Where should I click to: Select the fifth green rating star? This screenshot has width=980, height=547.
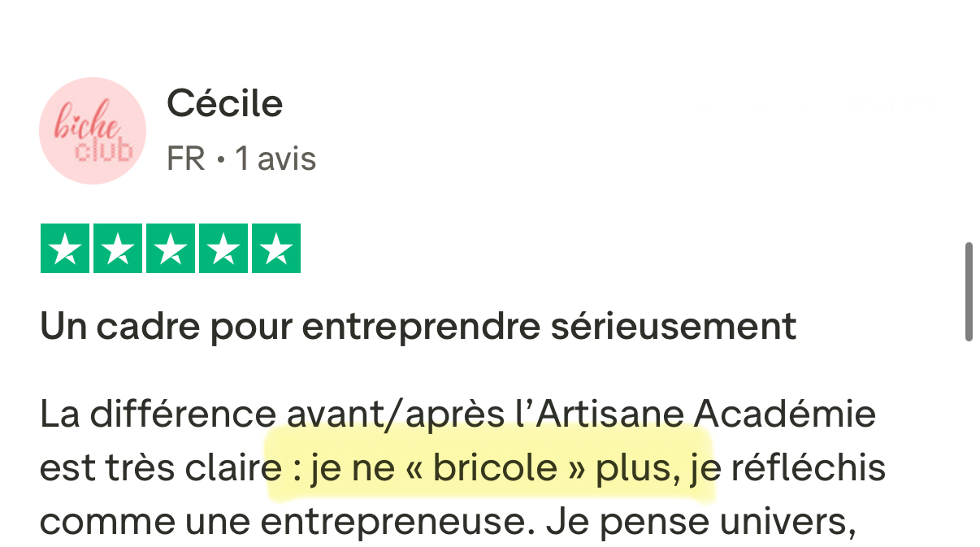(x=276, y=249)
